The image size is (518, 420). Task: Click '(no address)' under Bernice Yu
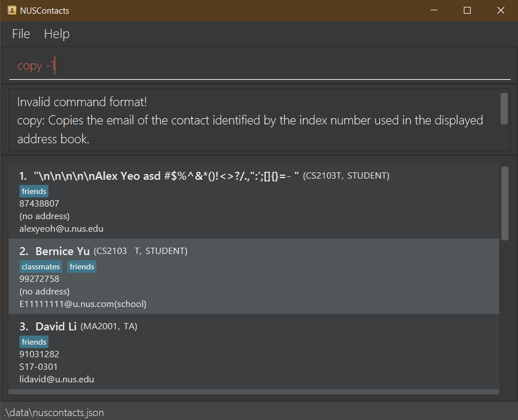tap(44, 292)
